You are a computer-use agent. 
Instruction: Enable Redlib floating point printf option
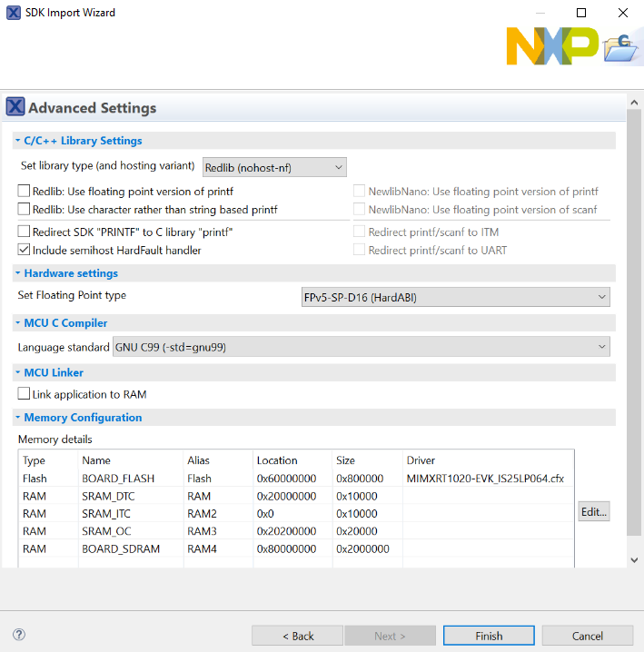[x=25, y=192]
